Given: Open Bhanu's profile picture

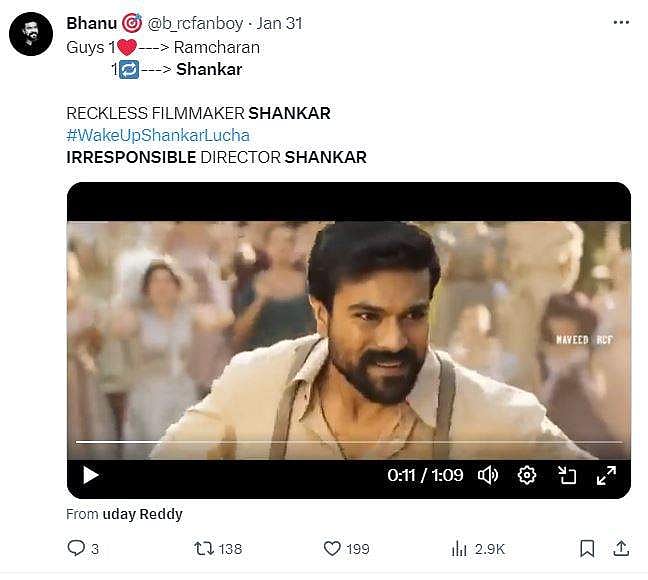Looking at the screenshot, I should [30, 34].
